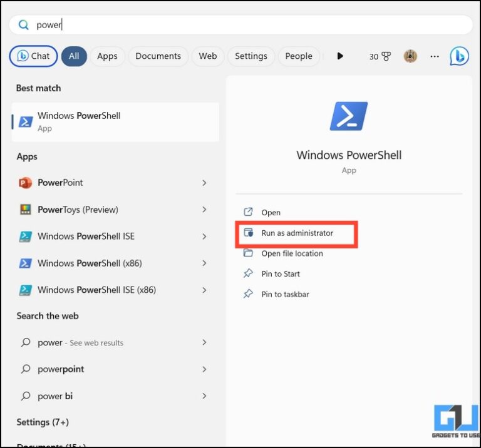
Task: Click the Windows PowerShell ISE icon
Action: point(26,237)
